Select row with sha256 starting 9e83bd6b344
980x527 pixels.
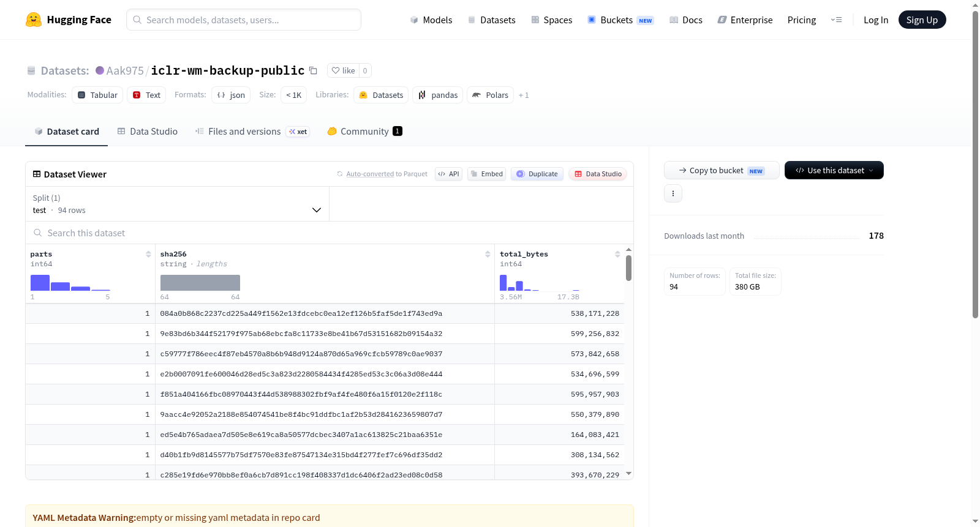tap(325, 334)
